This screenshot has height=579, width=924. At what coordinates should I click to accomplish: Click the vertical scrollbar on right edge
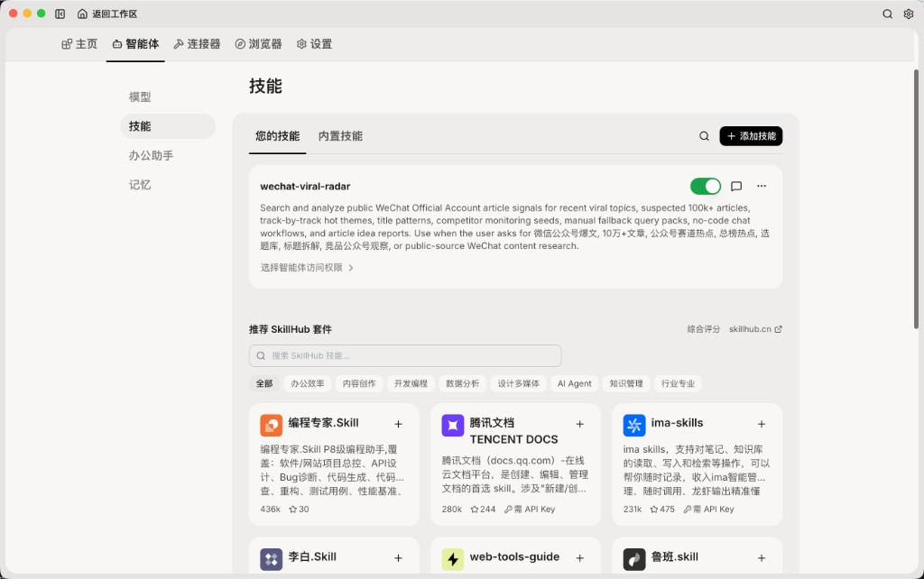click(x=917, y=199)
